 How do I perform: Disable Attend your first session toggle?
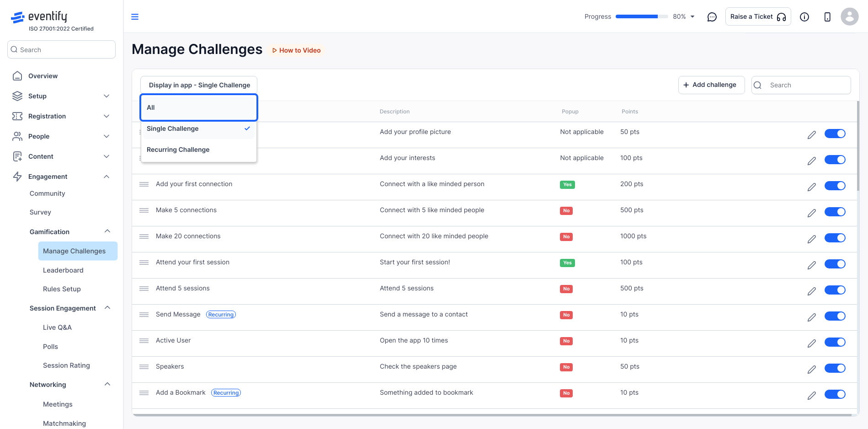click(835, 264)
